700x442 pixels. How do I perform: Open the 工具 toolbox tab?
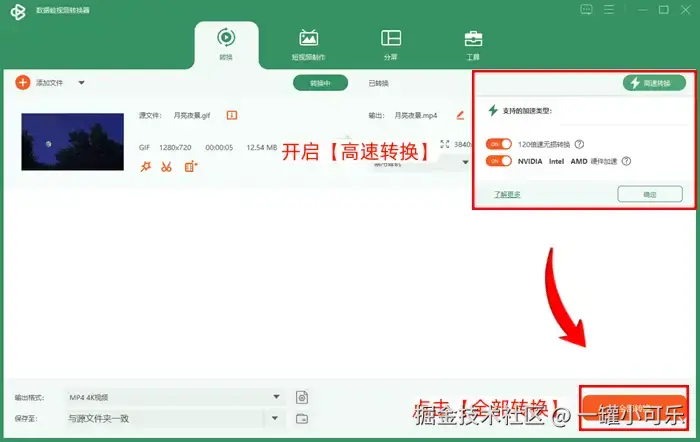coord(473,45)
